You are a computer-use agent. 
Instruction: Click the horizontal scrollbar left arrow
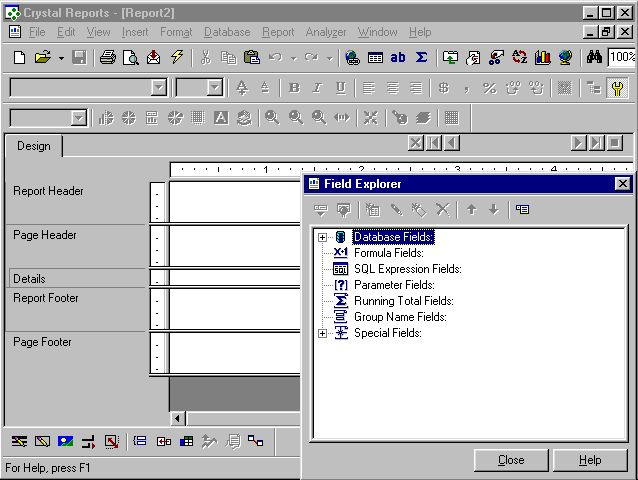pyautogui.click(x=177, y=418)
